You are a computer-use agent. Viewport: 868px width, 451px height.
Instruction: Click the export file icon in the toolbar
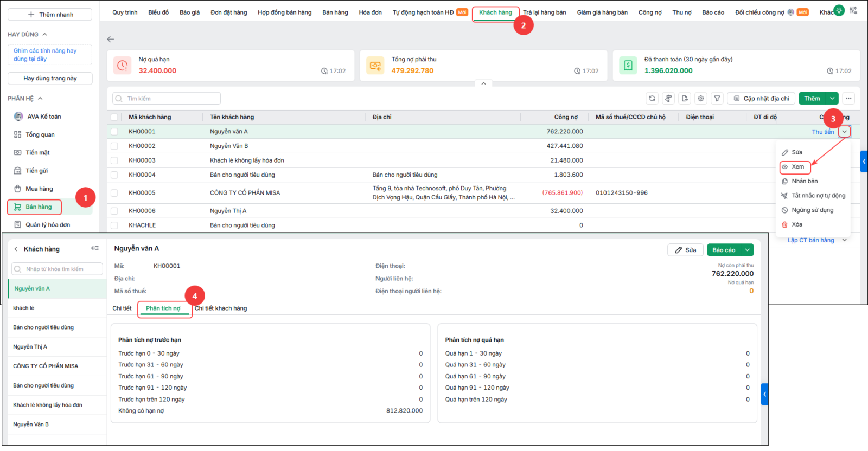pyautogui.click(x=685, y=99)
